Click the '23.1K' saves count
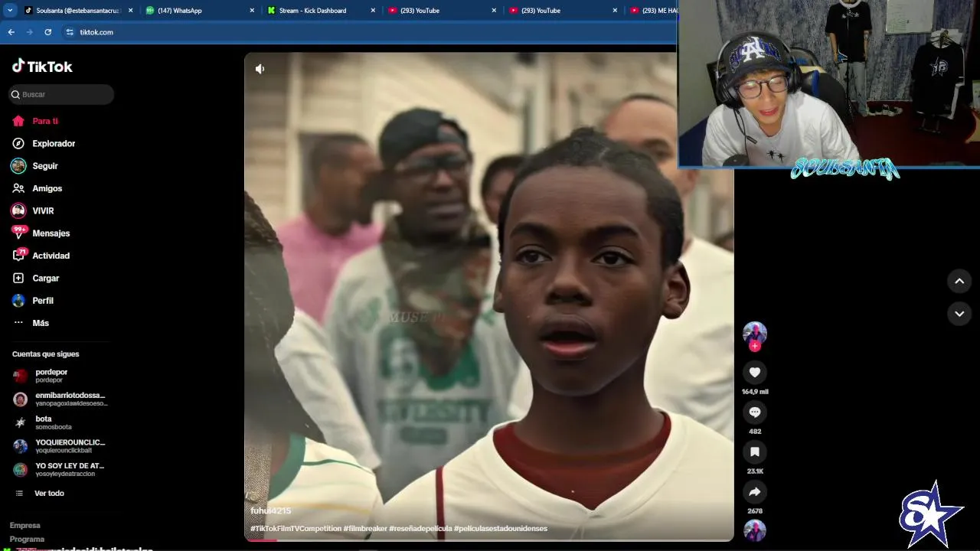 coord(755,471)
